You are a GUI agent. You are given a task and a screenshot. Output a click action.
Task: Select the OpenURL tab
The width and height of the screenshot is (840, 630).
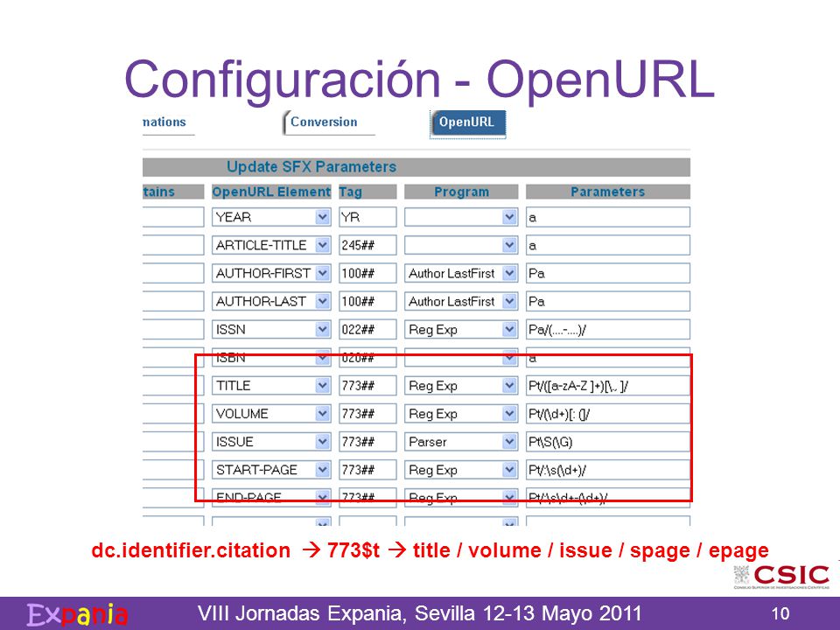click(467, 122)
